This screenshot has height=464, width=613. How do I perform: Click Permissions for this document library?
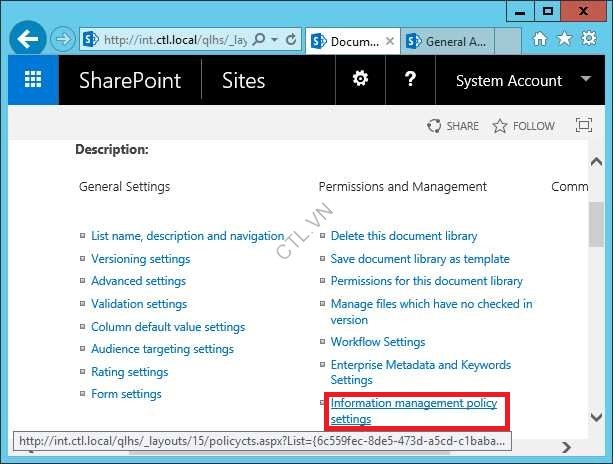point(426,282)
